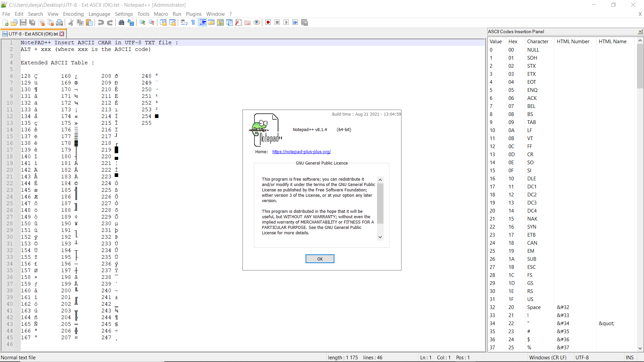This screenshot has width=644, height=362.
Task: Open Replace dialog from toolbar
Action: coord(131,22)
